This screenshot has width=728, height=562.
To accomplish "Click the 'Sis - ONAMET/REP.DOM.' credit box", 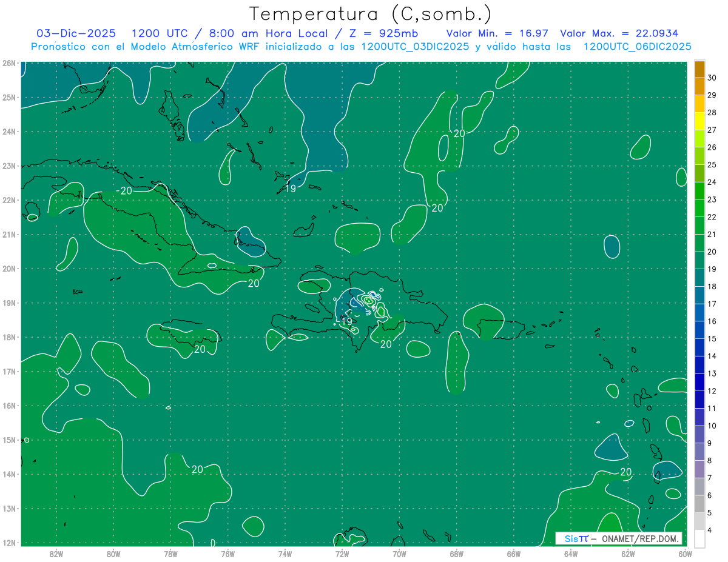I will click(619, 538).
